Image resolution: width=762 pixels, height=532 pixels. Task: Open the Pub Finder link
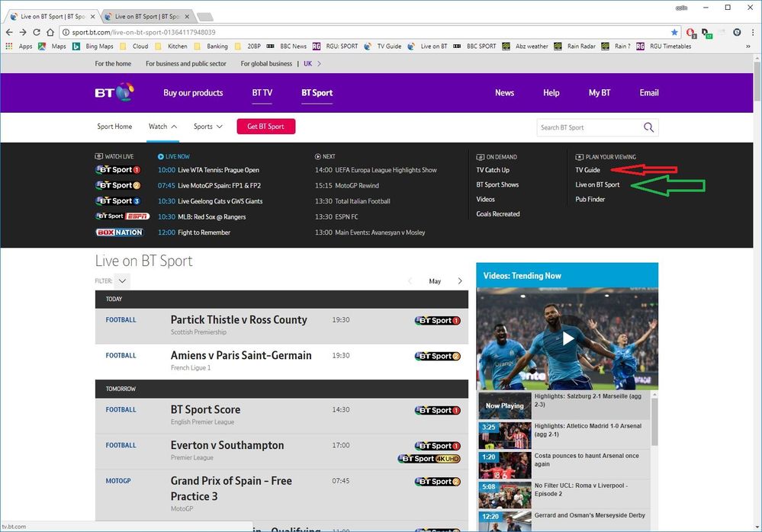[590, 200]
